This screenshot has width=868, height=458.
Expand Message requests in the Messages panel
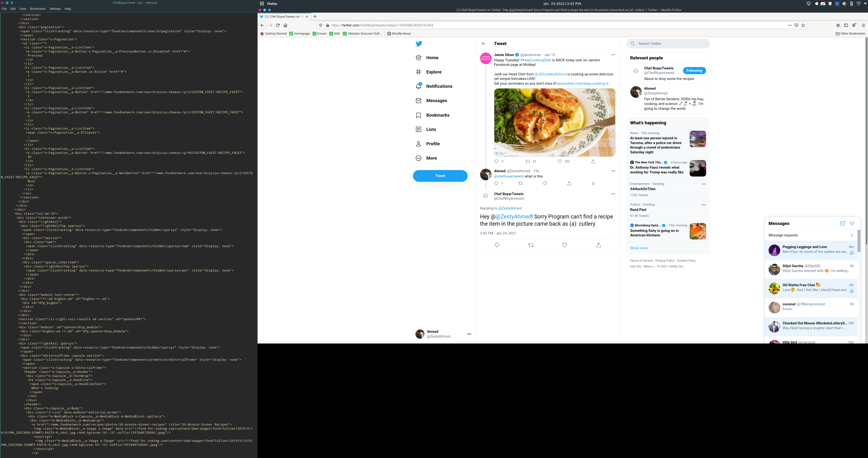(811, 235)
